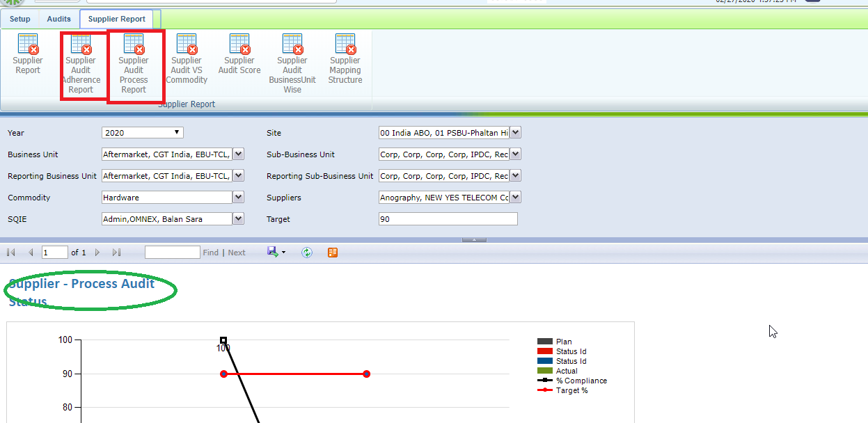Open the Year dropdown showing 2020

click(x=143, y=132)
